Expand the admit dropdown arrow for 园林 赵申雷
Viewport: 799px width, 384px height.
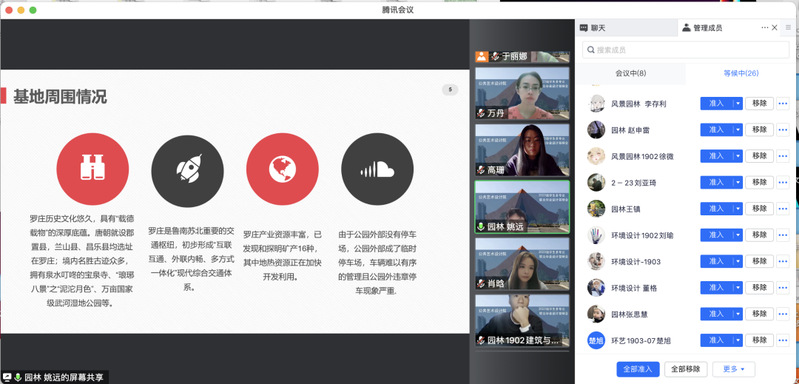[738, 130]
